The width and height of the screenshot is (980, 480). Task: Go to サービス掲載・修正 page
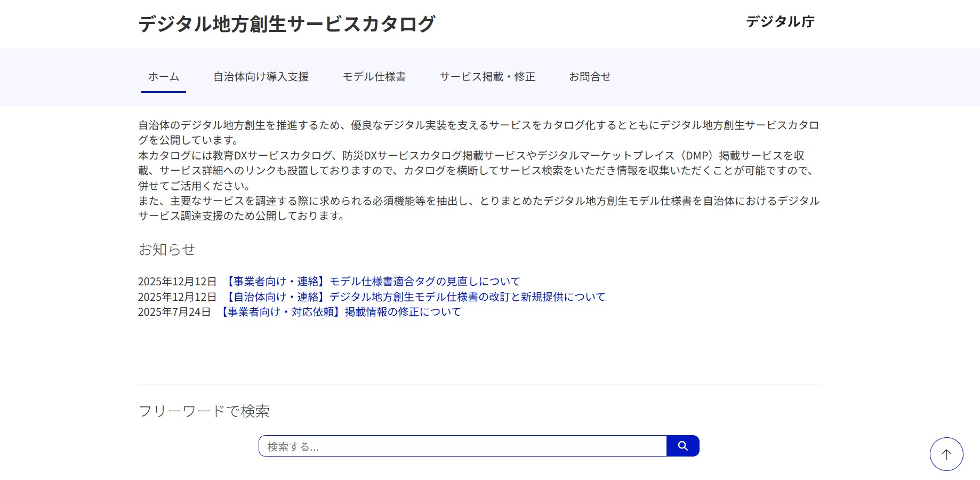487,77
